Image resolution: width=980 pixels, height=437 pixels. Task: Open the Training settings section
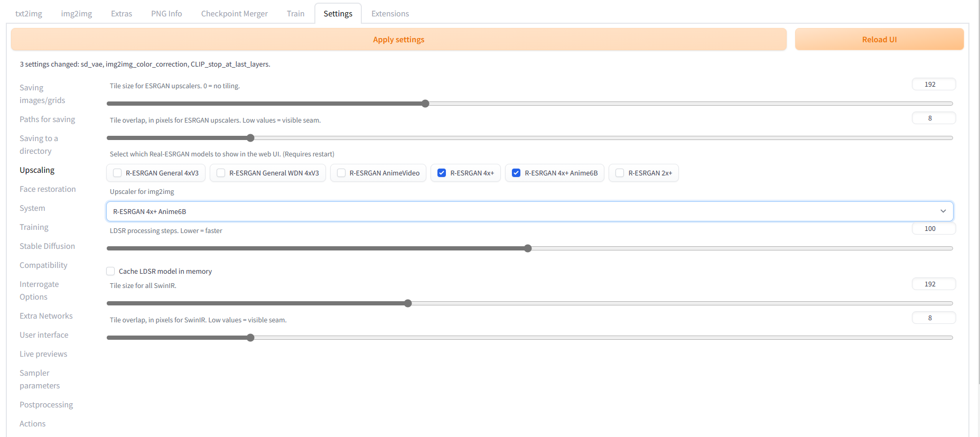pyautogui.click(x=34, y=227)
